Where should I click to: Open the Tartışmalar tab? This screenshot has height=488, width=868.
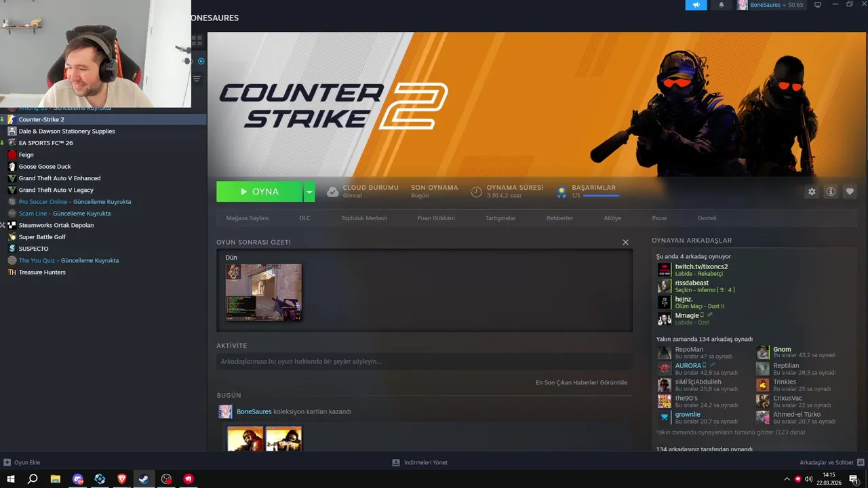pos(500,218)
